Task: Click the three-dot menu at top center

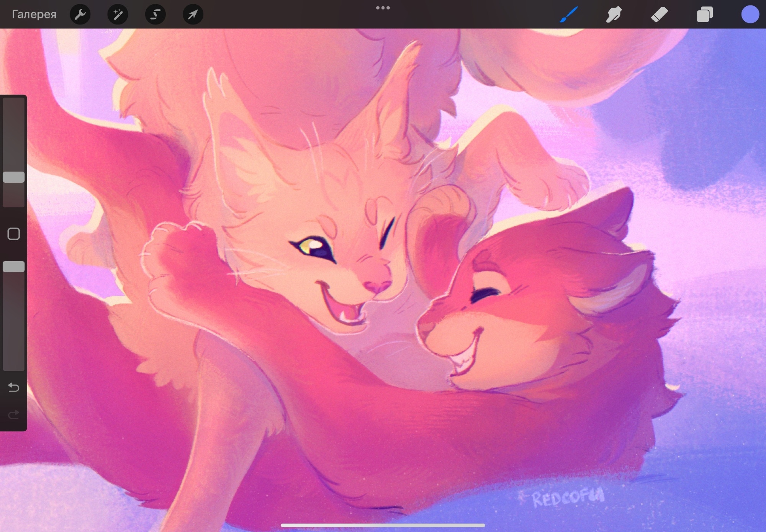Action: pos(383,8)
